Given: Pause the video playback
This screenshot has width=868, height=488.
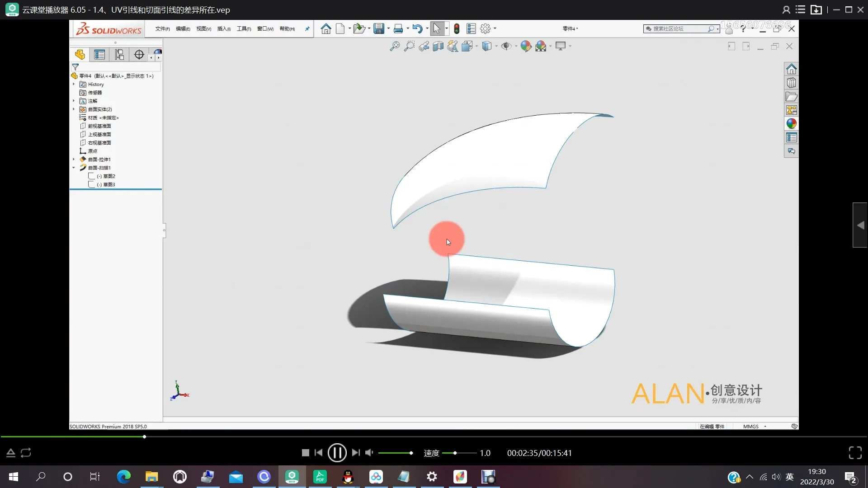Looking at the screenshot, I should pyautogui.click(x=337, y=453).
